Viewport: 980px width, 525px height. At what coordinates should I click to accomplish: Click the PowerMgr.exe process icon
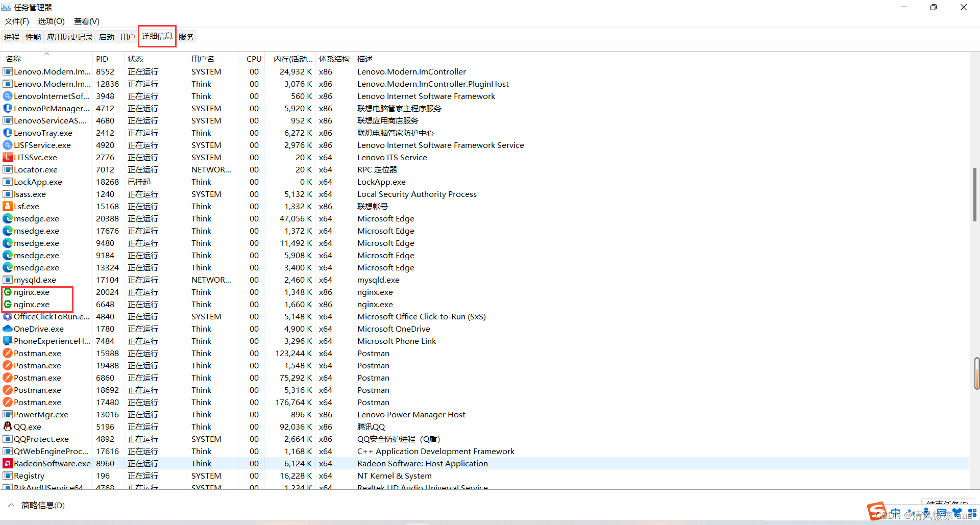[x=8, y=414]
